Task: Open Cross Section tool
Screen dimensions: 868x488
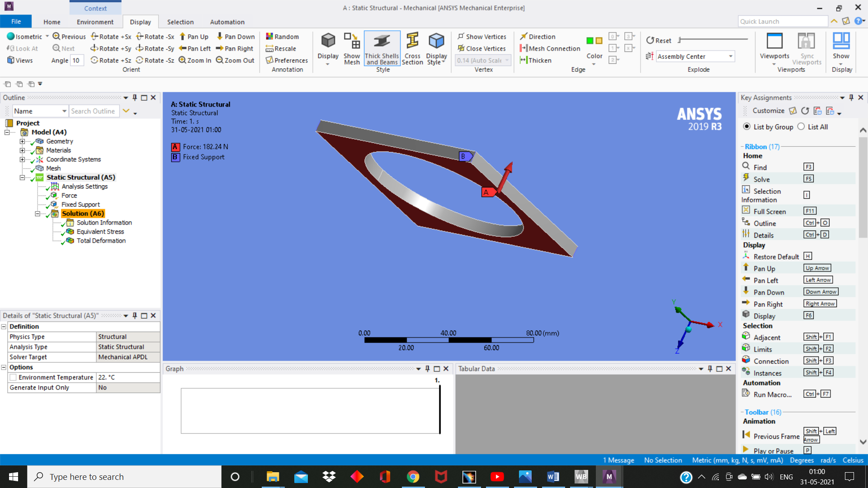Action: (412, 49)
